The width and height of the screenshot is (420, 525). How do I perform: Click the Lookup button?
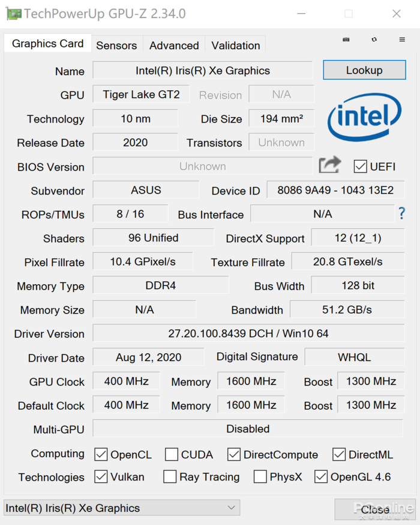pyautogui.click(x=364, y=70)
